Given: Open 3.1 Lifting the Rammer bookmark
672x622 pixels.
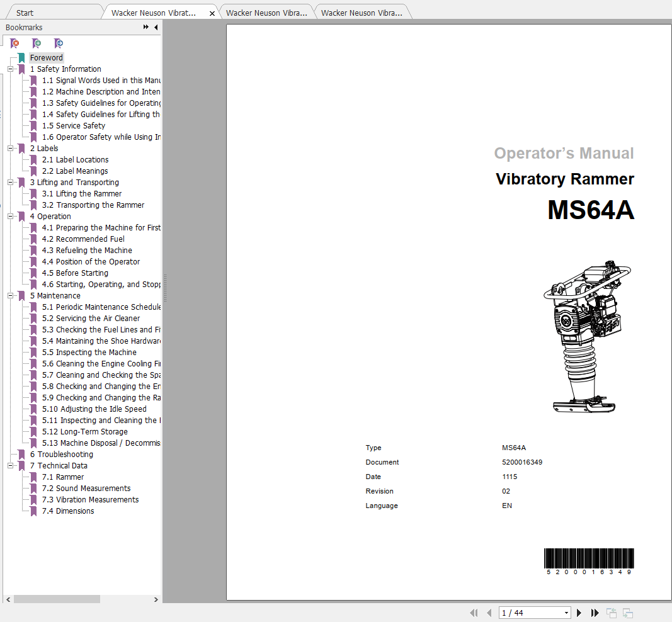Looking at the screenshot, I should [x=82, y=194].
